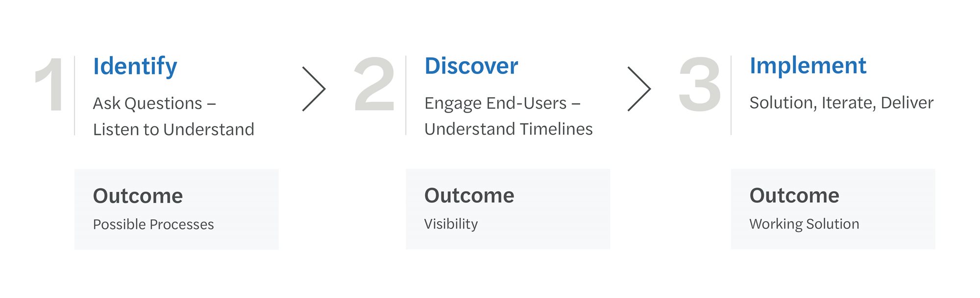Click the arrow between Discover and Implement
The image size is (980, 298).
[639, 89]
